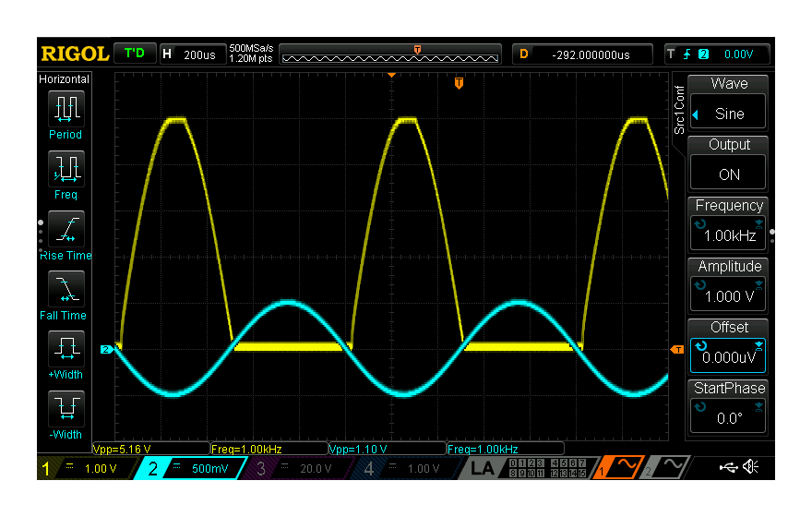Click the orange trigger level marker at right edge
The height and width of the screenshot is (517, 812).
point(677,350)
